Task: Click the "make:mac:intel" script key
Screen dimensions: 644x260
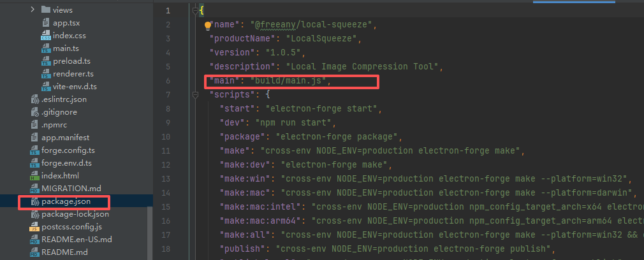Action: (x=260, y=206)
